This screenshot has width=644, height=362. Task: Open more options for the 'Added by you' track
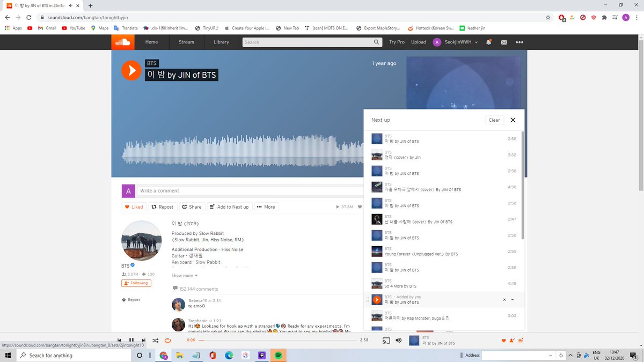pos(513,300)
